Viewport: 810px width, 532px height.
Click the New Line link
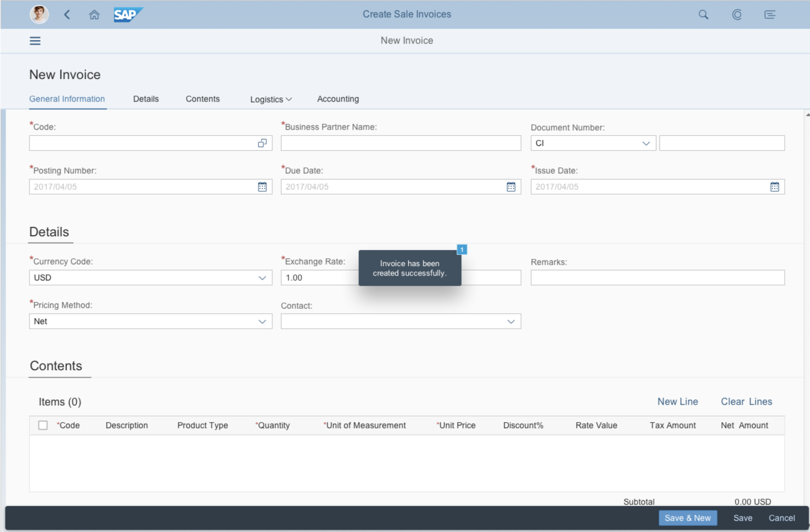pos(677,402)
